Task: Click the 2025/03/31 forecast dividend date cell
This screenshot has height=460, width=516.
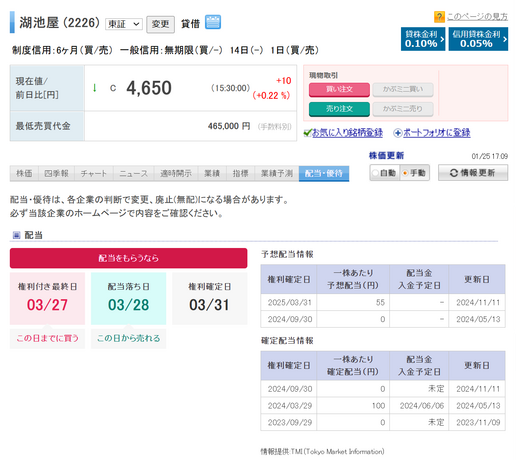Action: click(x=289, y=302)
